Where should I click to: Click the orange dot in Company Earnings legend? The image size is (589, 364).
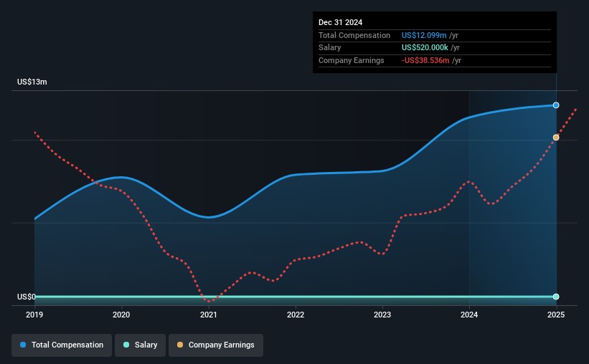click(180, 345)
